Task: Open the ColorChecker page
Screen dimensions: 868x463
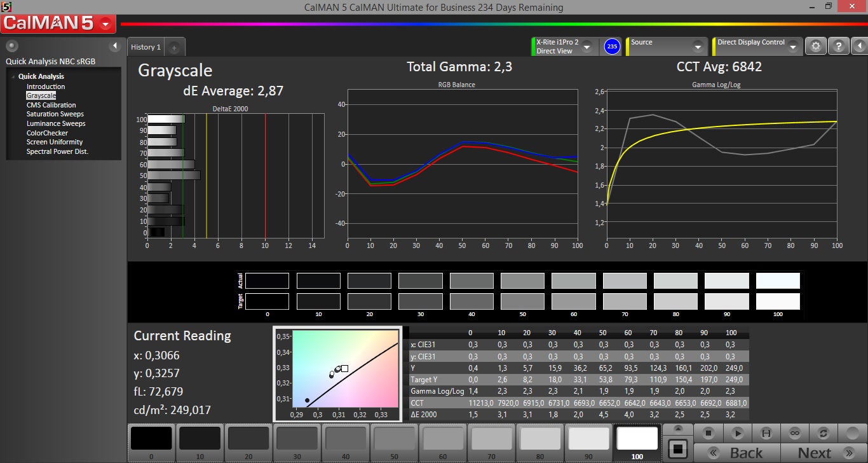Action: [47, 133]
